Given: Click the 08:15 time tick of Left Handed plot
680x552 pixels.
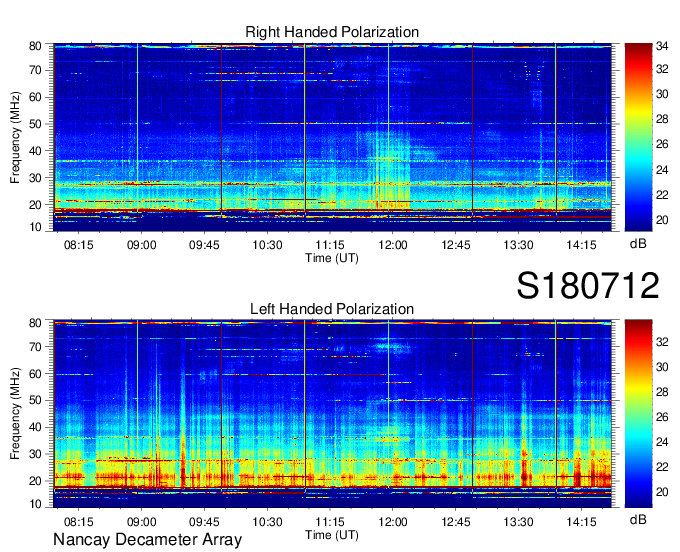Looking at the screenshot, I should tap(78, 522).
